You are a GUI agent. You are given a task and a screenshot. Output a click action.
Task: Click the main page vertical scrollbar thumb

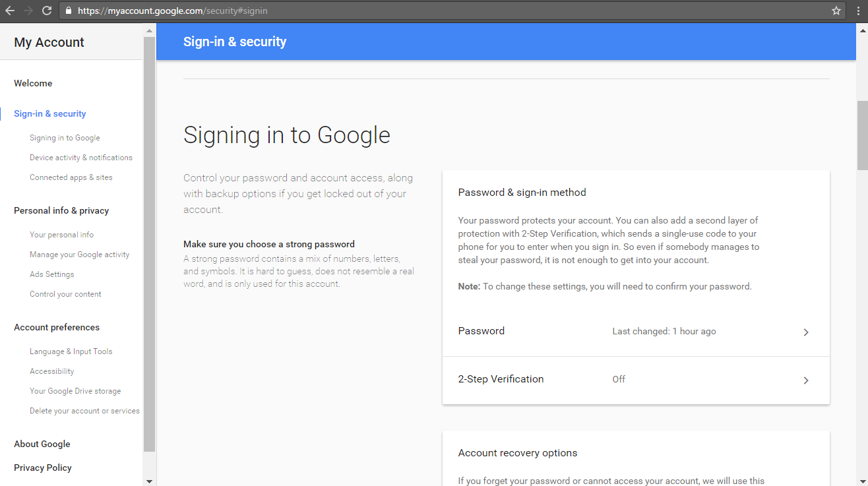[862, 136]
